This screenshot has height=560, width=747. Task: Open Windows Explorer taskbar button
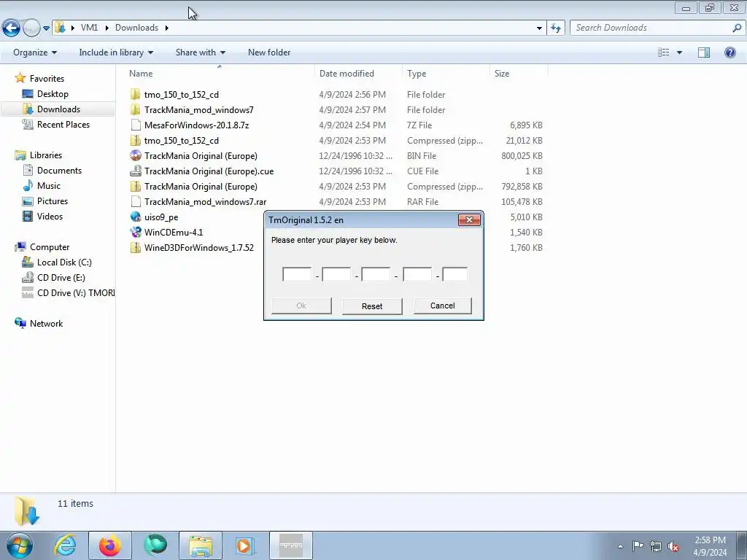pyautogui.click(x=201, y=545)
